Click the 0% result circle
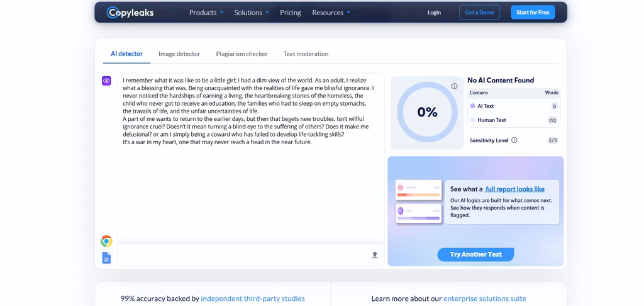The width and height of the screenshot is (644, 306). [427, 112]
